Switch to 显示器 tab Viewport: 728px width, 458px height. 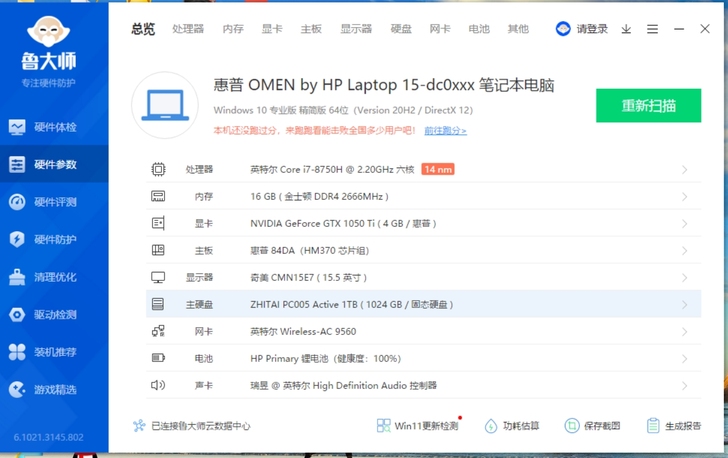point(356,29)
